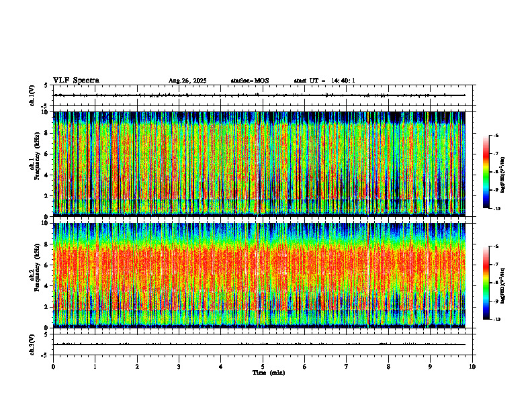Click the '-6' tick on ch.1 colorbar
The height and width of the screenshot is (411, 532).
[x=496, y=136]
